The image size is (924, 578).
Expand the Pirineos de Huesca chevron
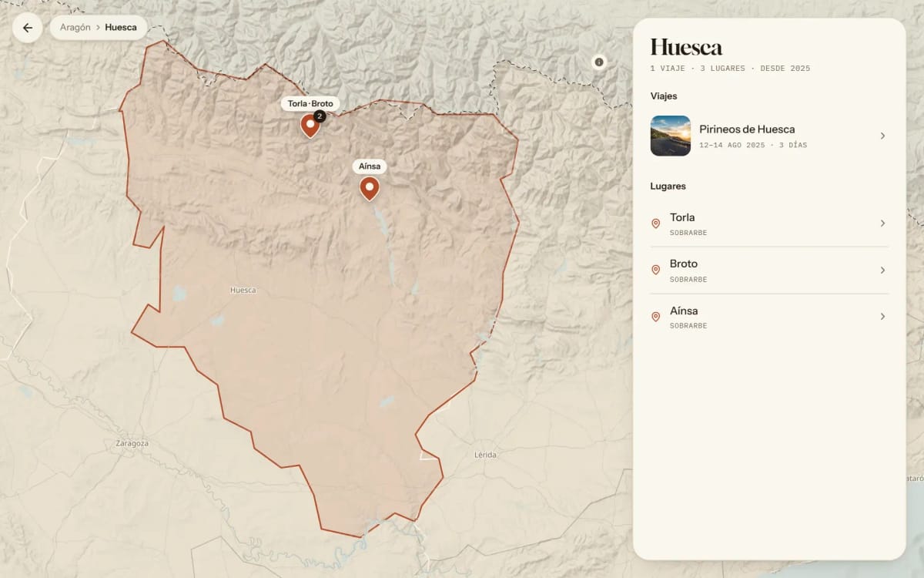[882, 136]
